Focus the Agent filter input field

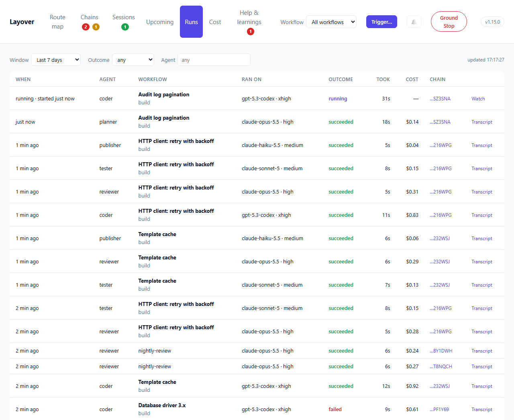pos(214,60)
